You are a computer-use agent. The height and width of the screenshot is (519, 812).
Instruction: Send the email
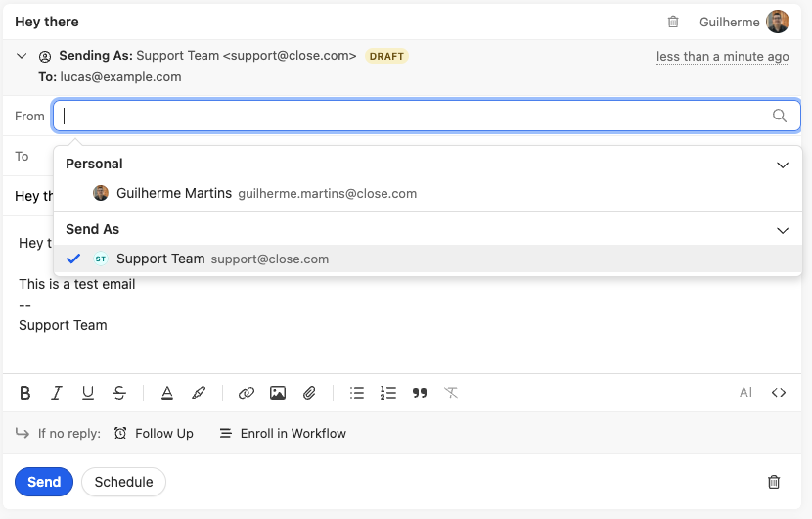point(44,482)
